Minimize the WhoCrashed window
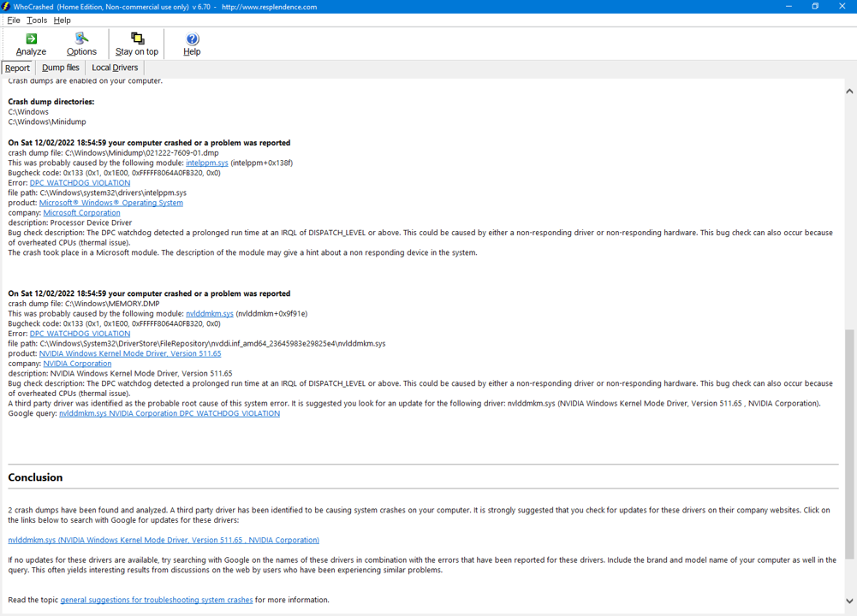Image resolution: width=857 pixels, height=616 pixels. click(x=789, y=7)
